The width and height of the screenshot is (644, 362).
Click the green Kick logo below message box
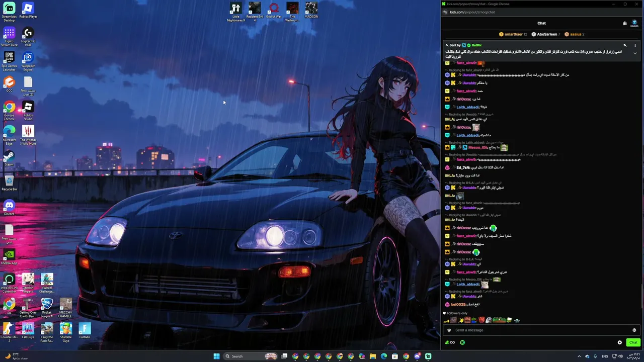tap(462, 342)
